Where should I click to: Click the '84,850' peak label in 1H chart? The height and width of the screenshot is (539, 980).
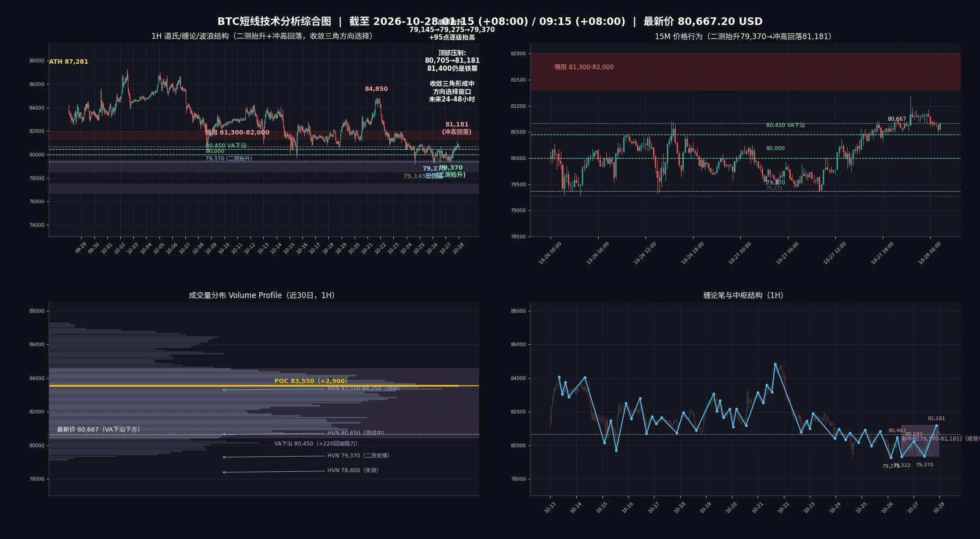click(x=376, y=89)
